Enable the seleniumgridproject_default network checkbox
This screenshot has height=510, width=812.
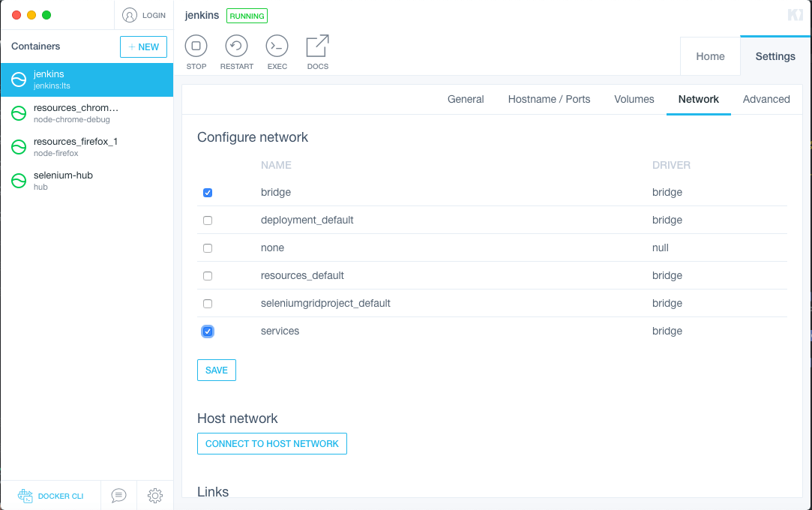pos(208,303)
